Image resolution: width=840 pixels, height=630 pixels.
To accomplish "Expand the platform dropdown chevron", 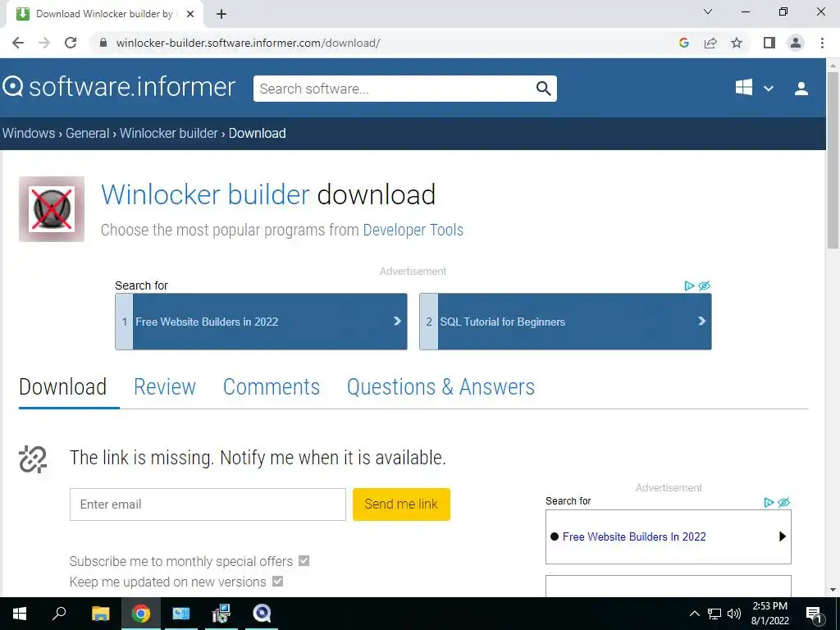I will 768,89.
